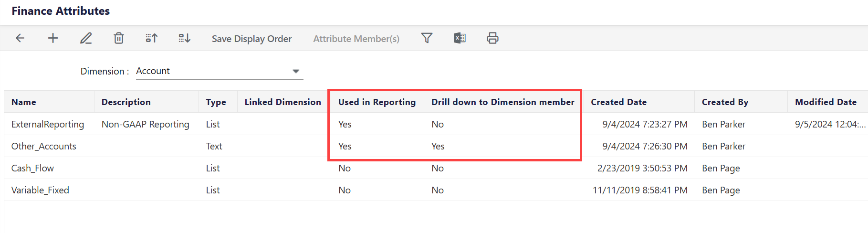The width and height of the screenshot is (868, 233).
Task: Click the printer icon
Action: pos(492,38)
